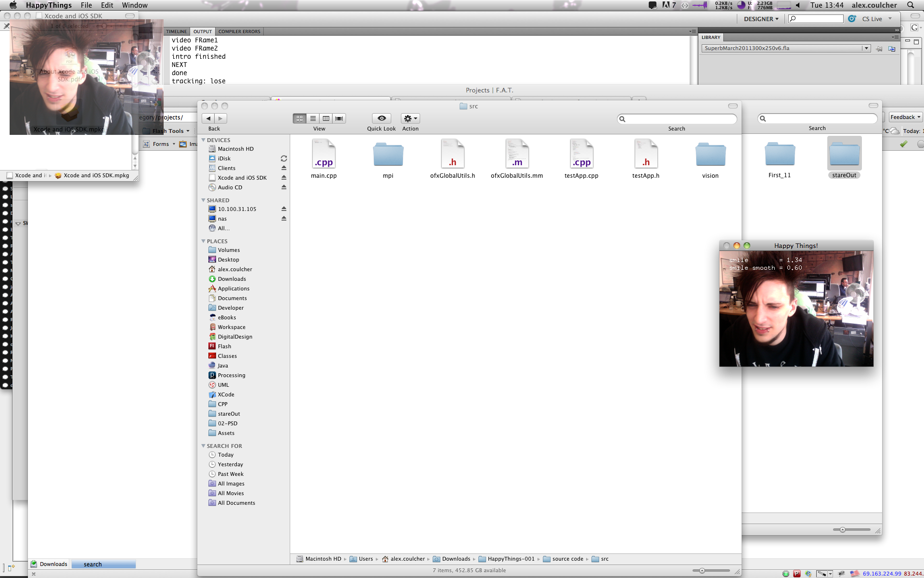Click iDisk sync icon in sidebar

(x=284, y=158)
